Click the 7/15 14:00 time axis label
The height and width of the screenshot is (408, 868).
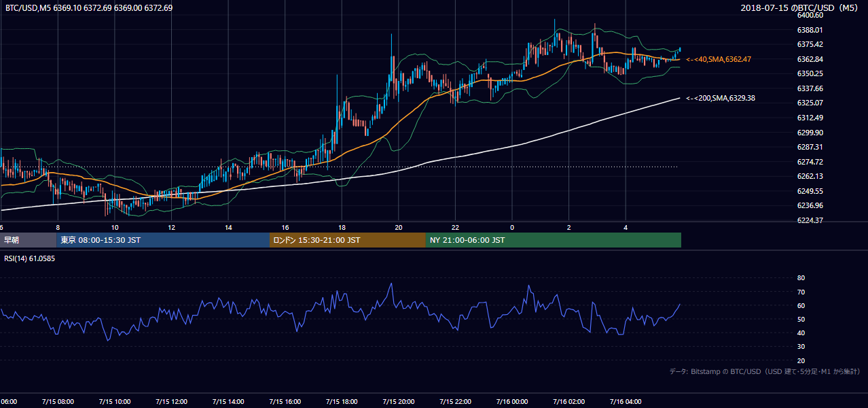coord(228,401)
